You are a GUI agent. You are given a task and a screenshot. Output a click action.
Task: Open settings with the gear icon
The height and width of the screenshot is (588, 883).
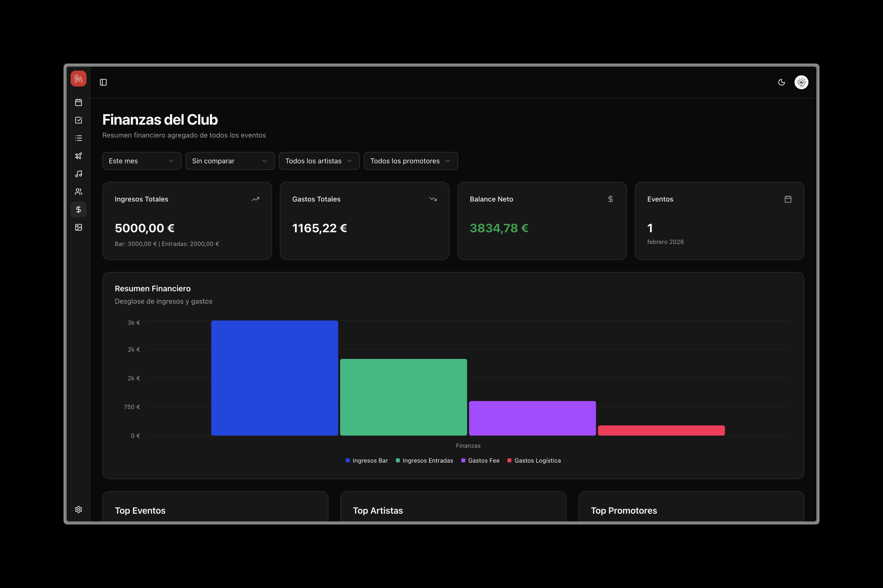pos(78,509)
